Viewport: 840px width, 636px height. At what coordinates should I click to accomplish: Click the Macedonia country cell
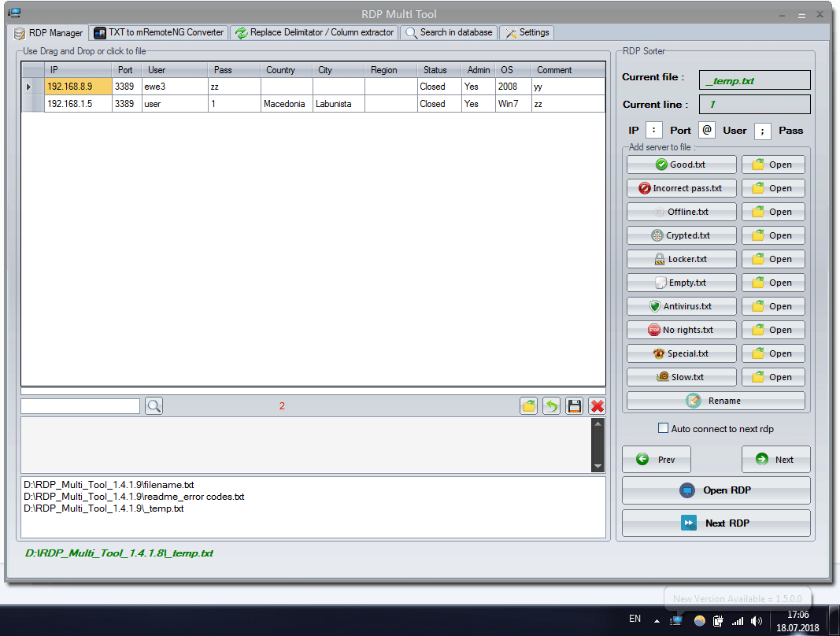click(x=287, y=104)
